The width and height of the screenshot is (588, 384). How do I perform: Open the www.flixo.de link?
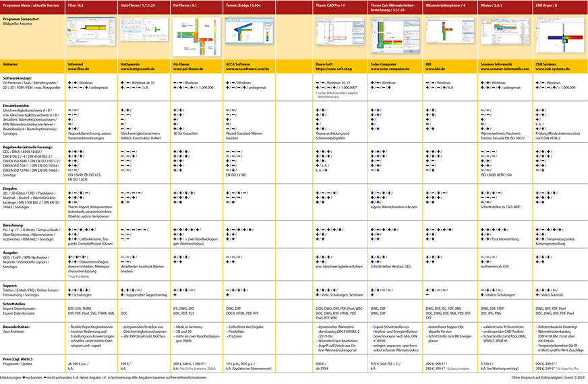(80, 69)
